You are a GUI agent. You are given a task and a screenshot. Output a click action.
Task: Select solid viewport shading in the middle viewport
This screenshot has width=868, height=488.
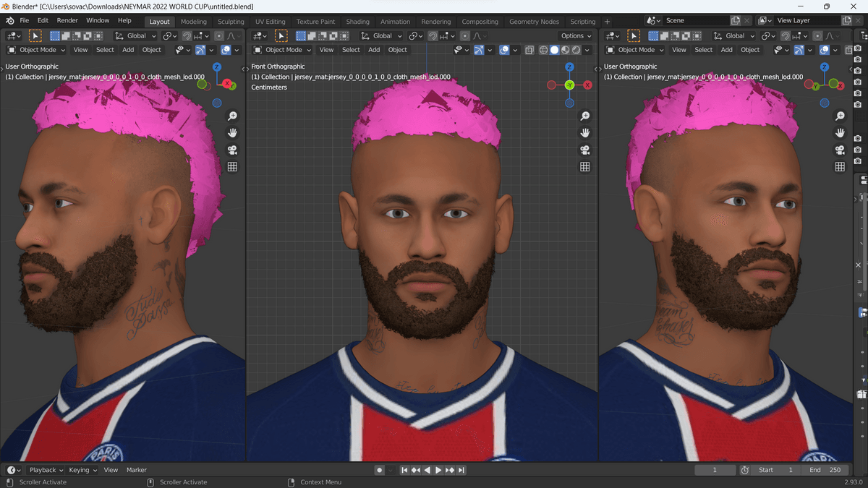click(554, 50)
